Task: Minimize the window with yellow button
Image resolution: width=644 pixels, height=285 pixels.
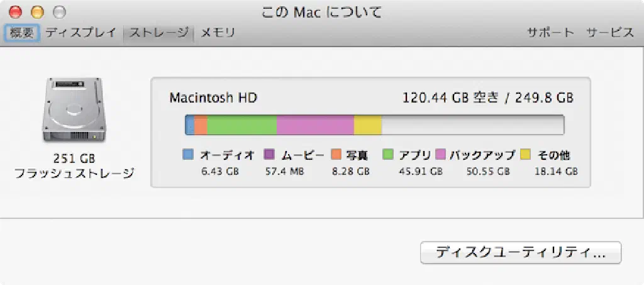Action: [37, 11]
